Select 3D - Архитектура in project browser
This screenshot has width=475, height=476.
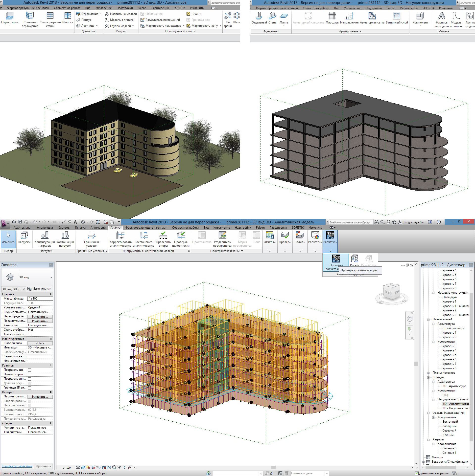[454, 386]
